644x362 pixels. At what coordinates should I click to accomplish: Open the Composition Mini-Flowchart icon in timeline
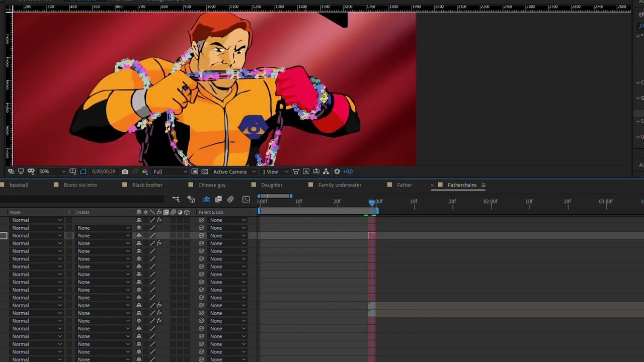(x=176, y=199)
